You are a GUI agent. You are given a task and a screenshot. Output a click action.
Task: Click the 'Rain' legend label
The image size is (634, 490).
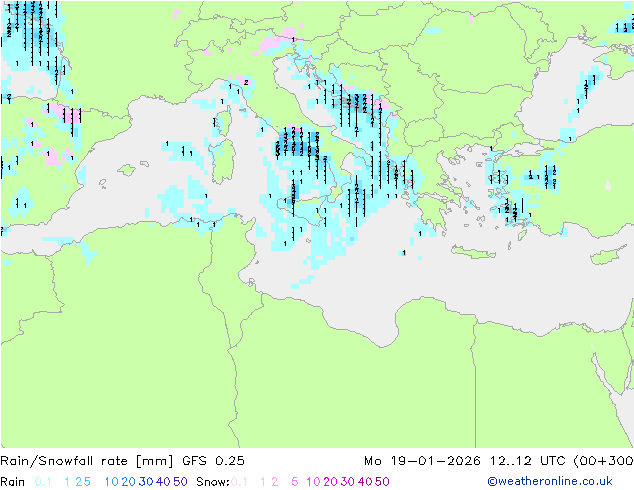pyautogui.click(x=13, y=482)
